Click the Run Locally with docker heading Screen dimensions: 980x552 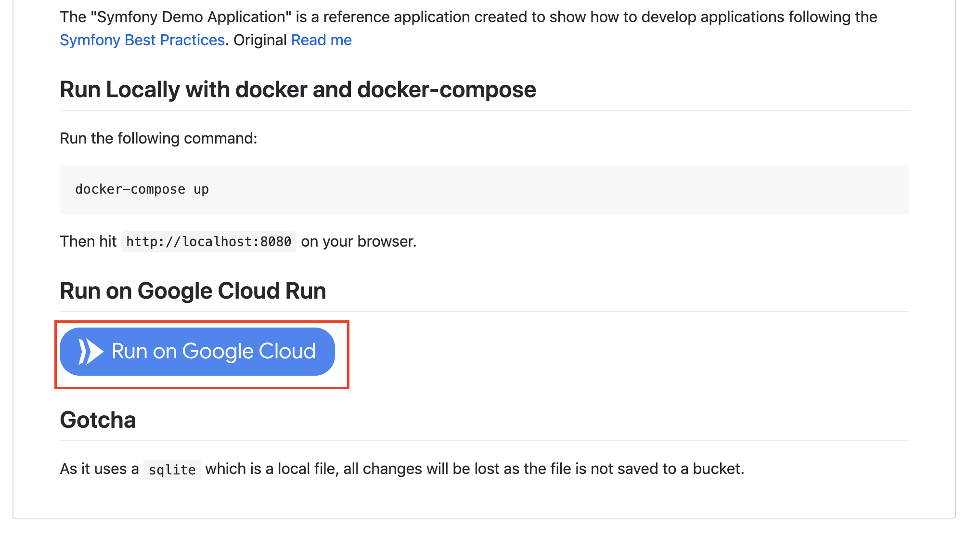[x=297, y=90]
